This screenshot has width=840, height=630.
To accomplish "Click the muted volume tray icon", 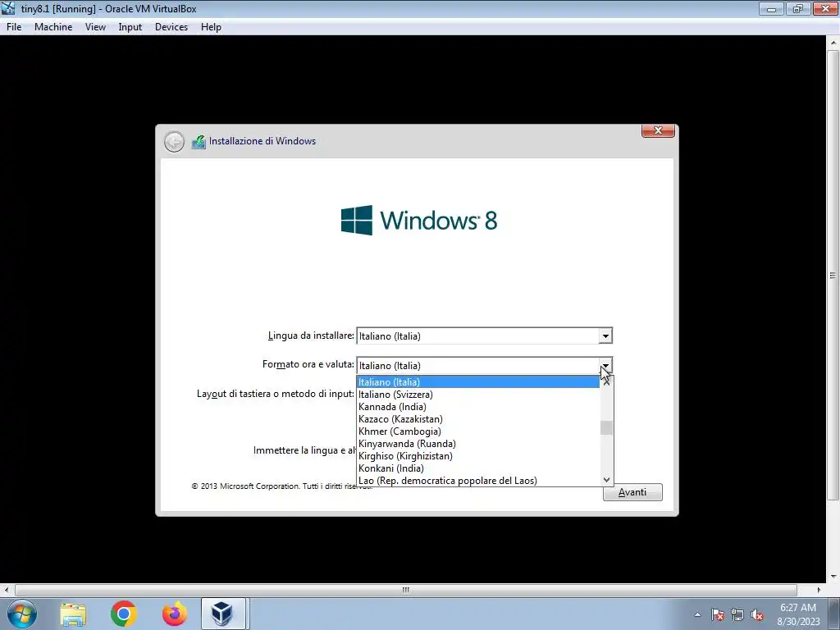I will (x=757, y=614).
